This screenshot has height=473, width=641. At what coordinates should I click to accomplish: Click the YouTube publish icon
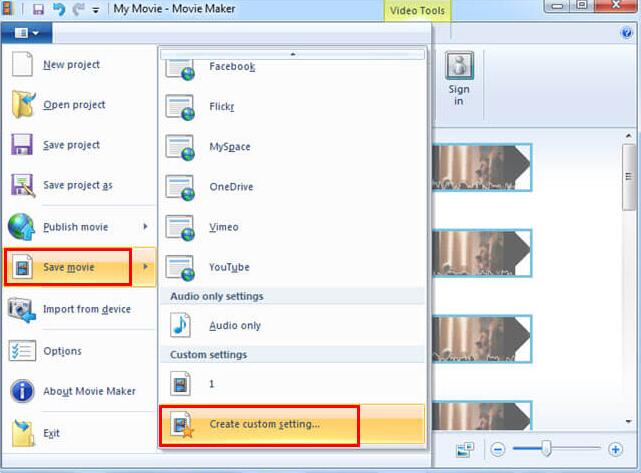point(180,268)
